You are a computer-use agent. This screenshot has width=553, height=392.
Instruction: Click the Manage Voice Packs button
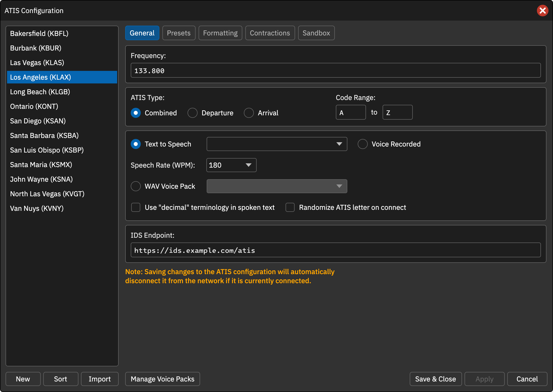[x=163, y=379]
